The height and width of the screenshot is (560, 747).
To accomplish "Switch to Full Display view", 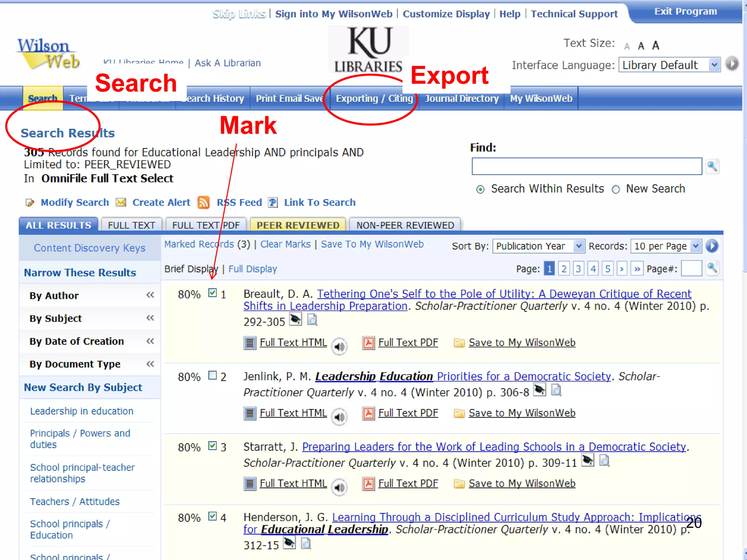I will tap(252, 269).
